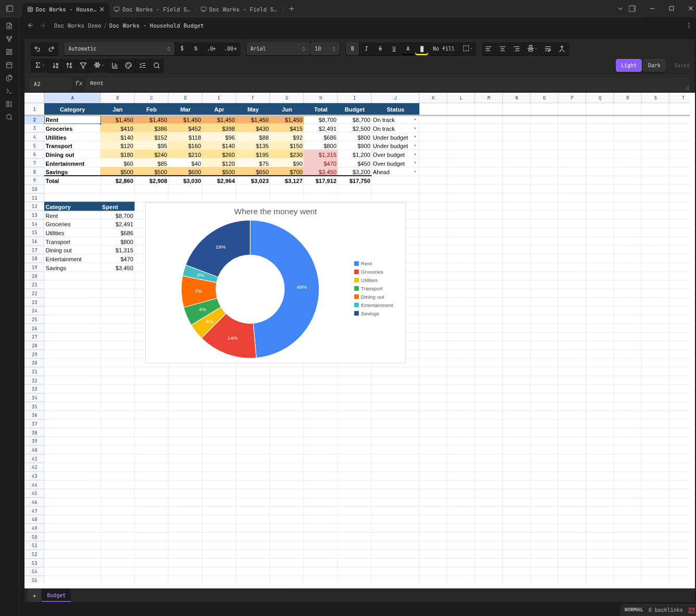Toggle underline formatting
The width and height of the screenshot is (696, 616).
click(x=394, y=49)
